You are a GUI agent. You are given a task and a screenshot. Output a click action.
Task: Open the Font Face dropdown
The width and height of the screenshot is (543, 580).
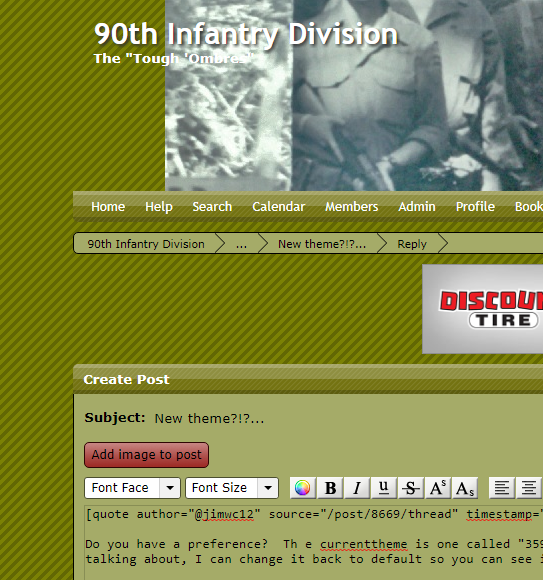pyautogui.click(x=132, y=488)
